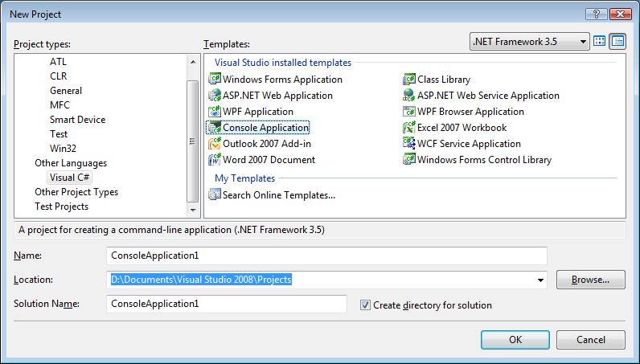Toggle Create directory for solution checkbox

point(365,305)
